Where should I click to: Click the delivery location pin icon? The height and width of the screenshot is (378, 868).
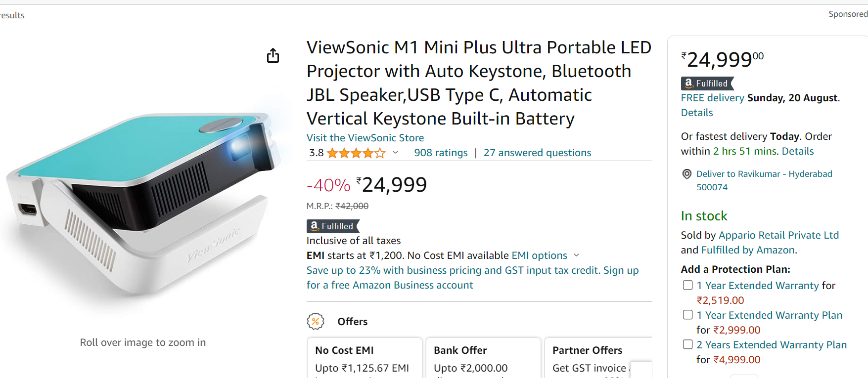(x=687, y=174)
